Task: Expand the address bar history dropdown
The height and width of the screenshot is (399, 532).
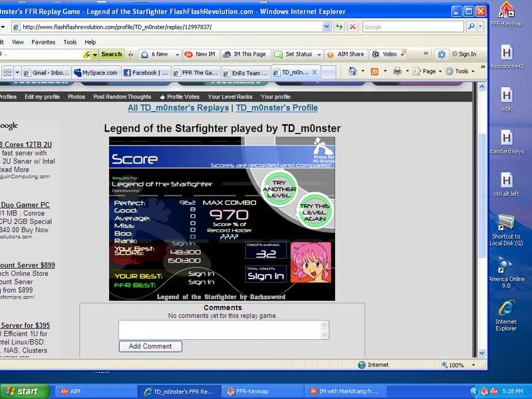Action: coord(327,27)
